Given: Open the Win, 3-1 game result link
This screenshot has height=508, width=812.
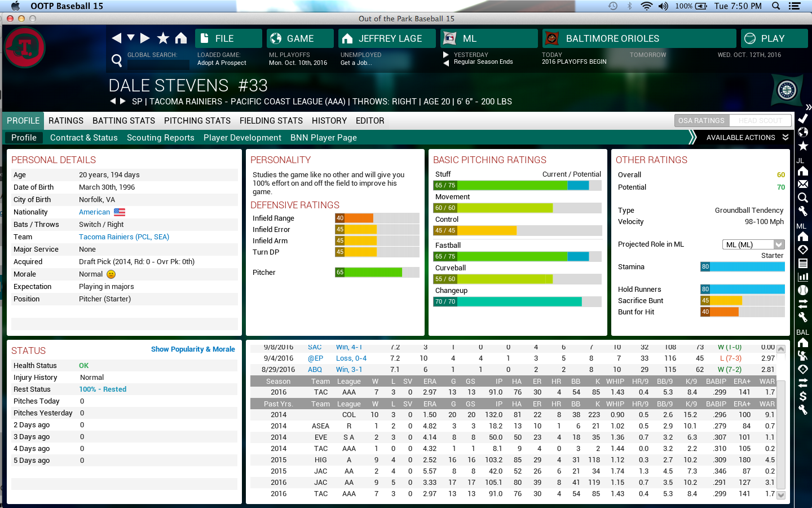Looking at the screenshot, I should [349, 370].
